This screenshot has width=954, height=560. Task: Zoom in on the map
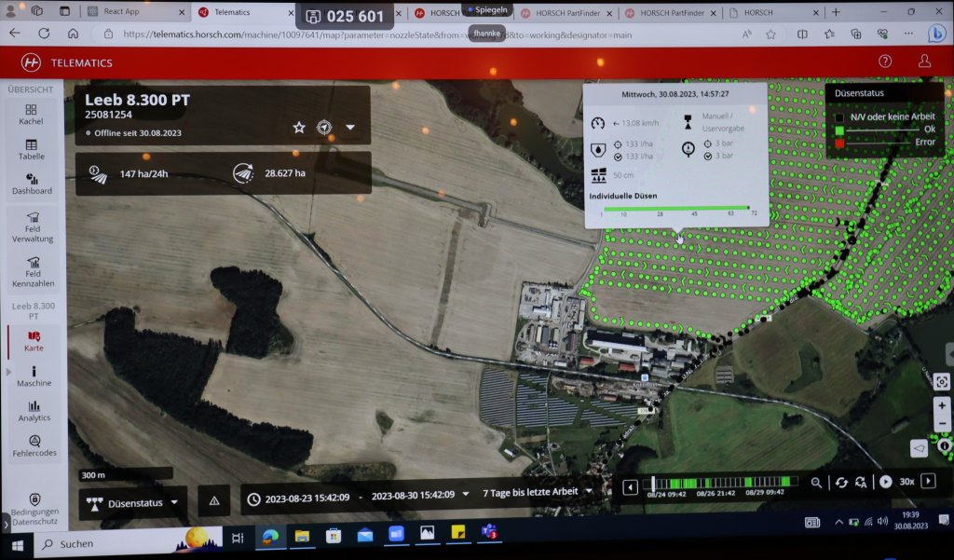[942, 405]
